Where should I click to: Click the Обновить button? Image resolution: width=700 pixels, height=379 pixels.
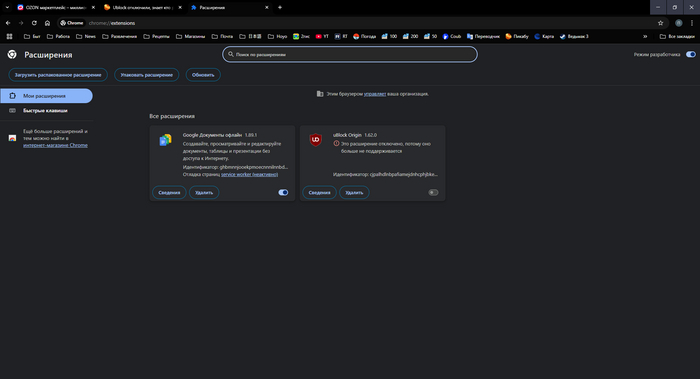pyautogui.click(x=203, y=75)
